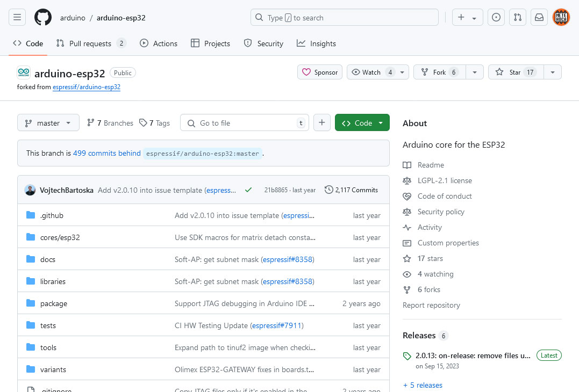579x392 pixels.
Task: Open the 2.0.13 on-release release title
Action: point(473,356)
